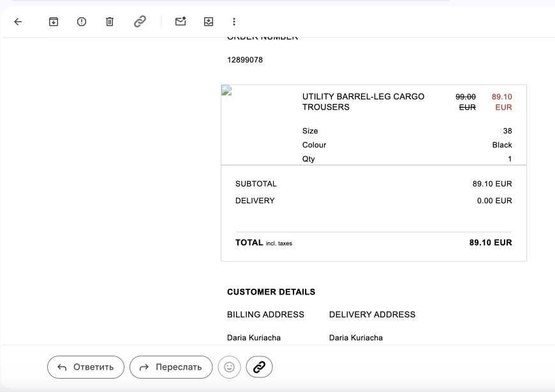Screen dimensions: 555x392
Task: Click the Colour value Black
Action: pyautogui.click(x=502, y=145)
